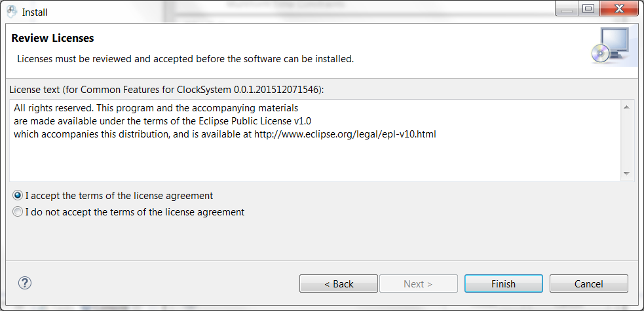Image resolution: width=644 pixels, height=311 pixels.
Task: Click the "Review Licenses" heading
Action: (x=52, y=38)
